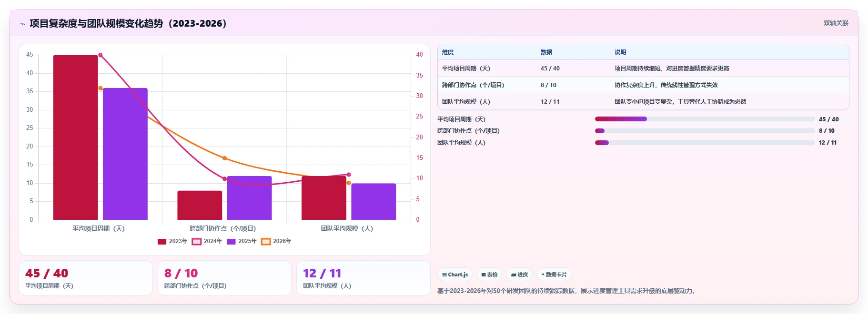Click the pink line point above 平均项目周期
Screen dimensions: 868x314
coord(101,55)
